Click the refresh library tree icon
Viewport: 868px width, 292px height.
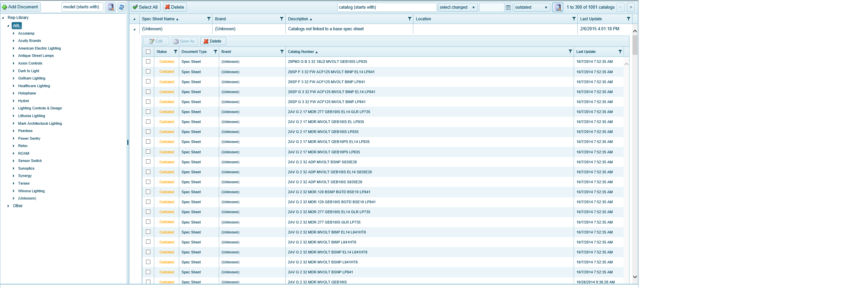pyautogui.click(x=122, y=7)
